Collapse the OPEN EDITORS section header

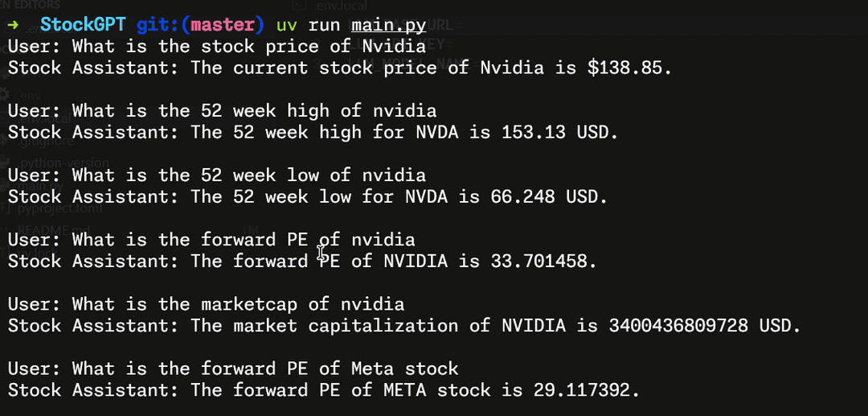(31, 5)
